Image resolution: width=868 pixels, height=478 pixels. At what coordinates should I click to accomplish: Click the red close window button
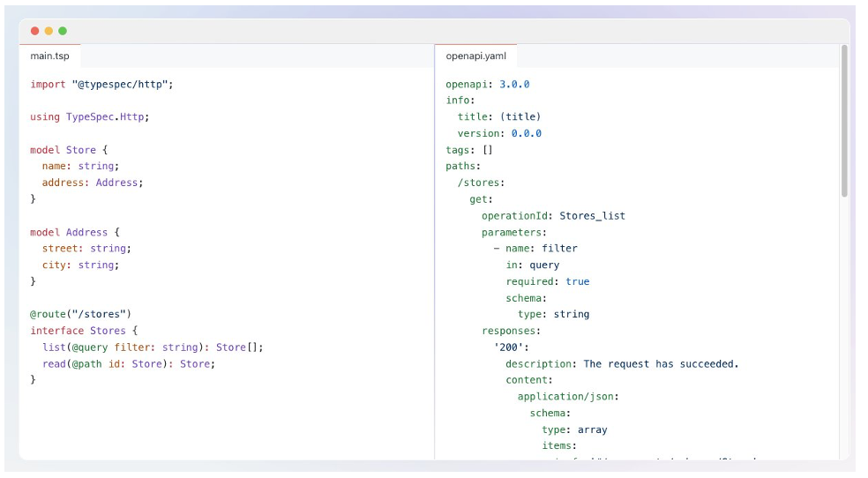coord(35,31)
